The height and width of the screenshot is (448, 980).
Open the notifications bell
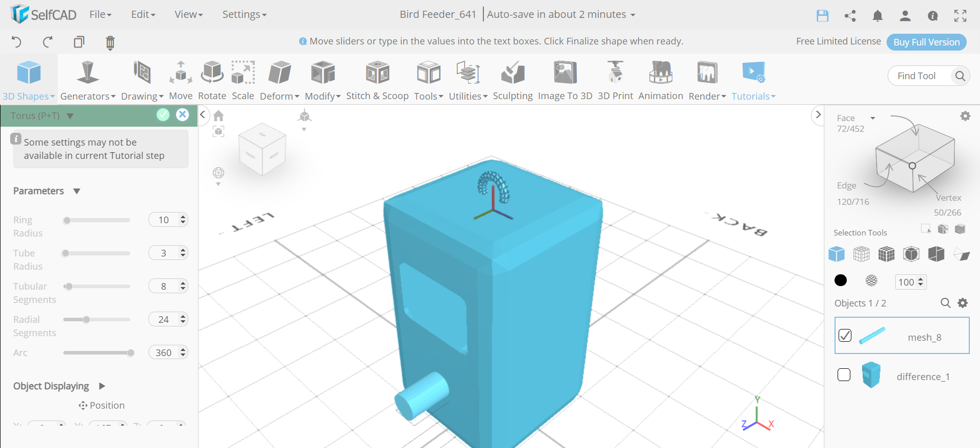tap(877, 15)
